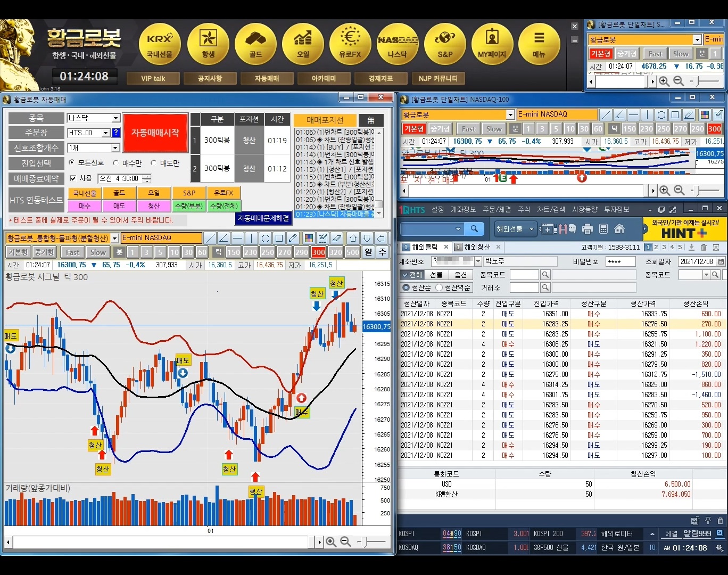Go to home icon in HTS toolbar
This screenshot has height=575, width=728.
point(619,229)
